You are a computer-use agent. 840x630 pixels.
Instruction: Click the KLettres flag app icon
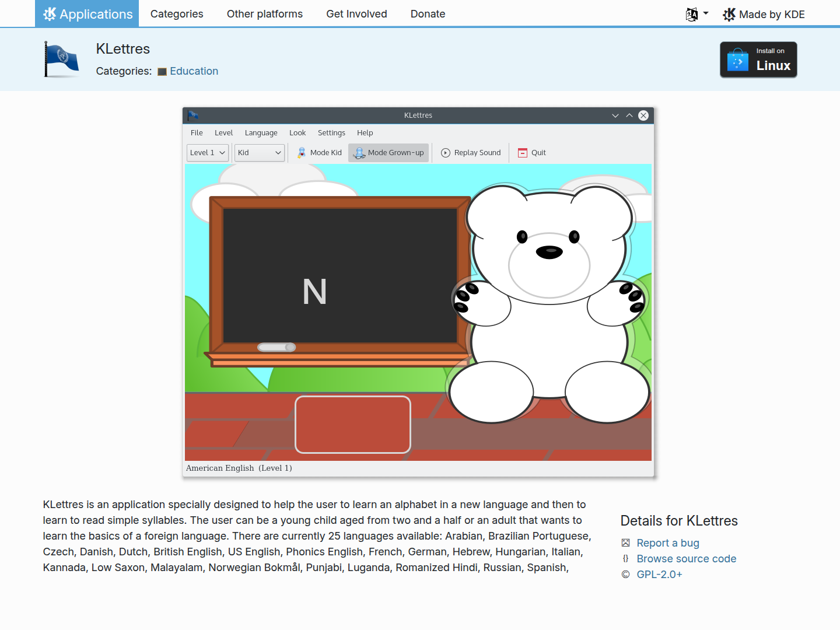(62, 60)
